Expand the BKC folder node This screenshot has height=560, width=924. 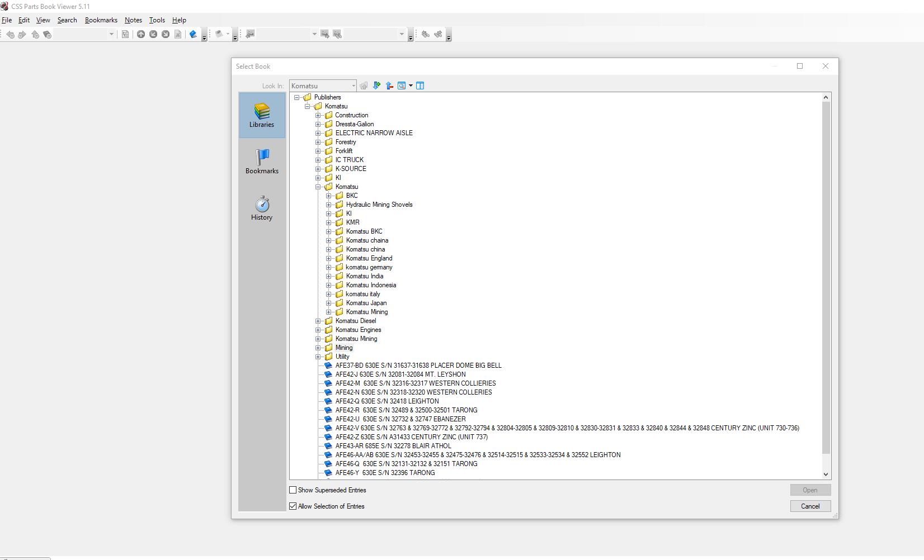[328, 196]
